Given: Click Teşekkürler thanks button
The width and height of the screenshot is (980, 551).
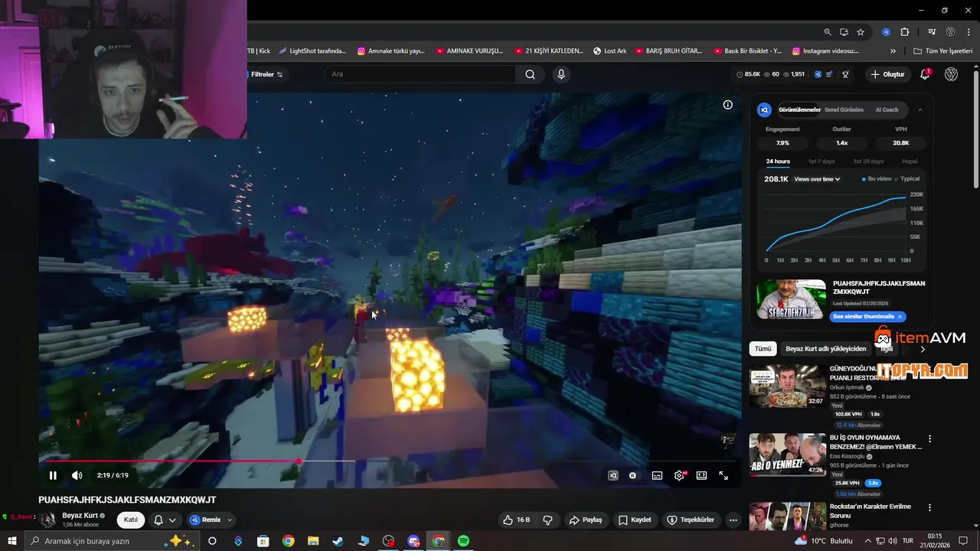Looking at the screenshot, I should [x=691, y=520].
